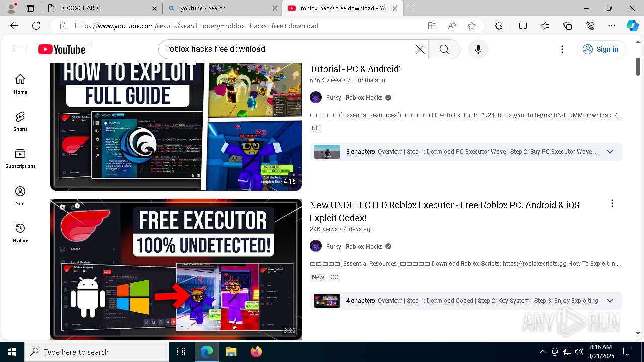Play the HOW TO EXPLOIT thumbnail video
This screenshot has height=362, width=644.
(x=176, y=127)
